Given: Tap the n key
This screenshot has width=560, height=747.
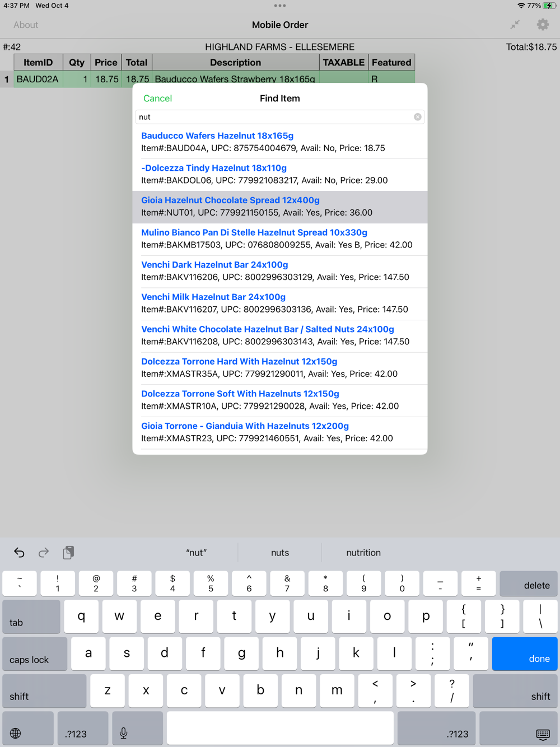Looking at the screenshot, I should click(x=298, y=691).
